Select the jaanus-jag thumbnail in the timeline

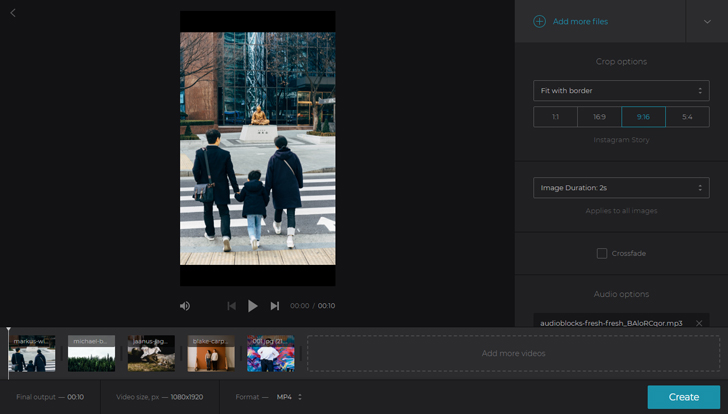pyautogui.click(x=151, y=353)
